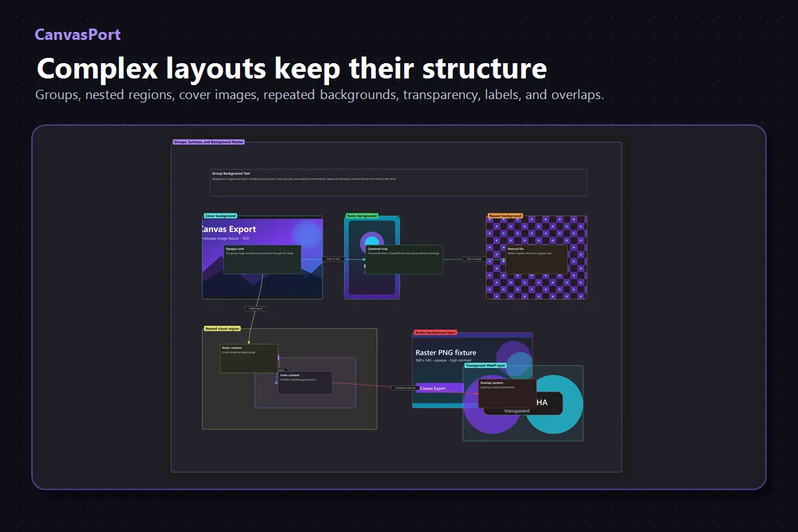
Task: Click the purple 'Canvas Export' bar in raster group
Action: (440, 388)
